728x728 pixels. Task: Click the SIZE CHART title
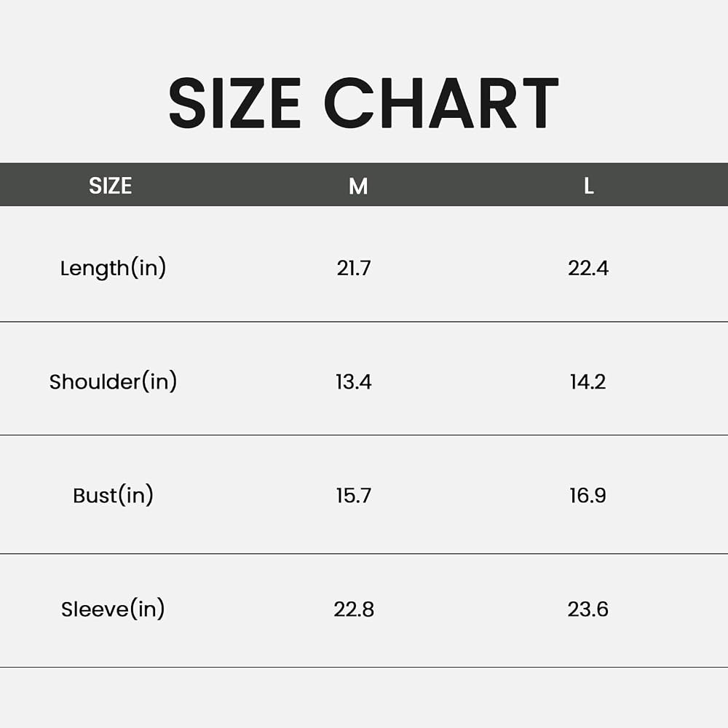tap(363, 103)
